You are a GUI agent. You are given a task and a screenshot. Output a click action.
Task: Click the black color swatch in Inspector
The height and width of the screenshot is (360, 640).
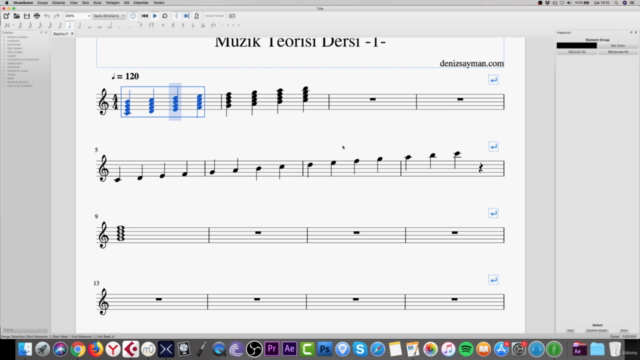pos(577,46)
